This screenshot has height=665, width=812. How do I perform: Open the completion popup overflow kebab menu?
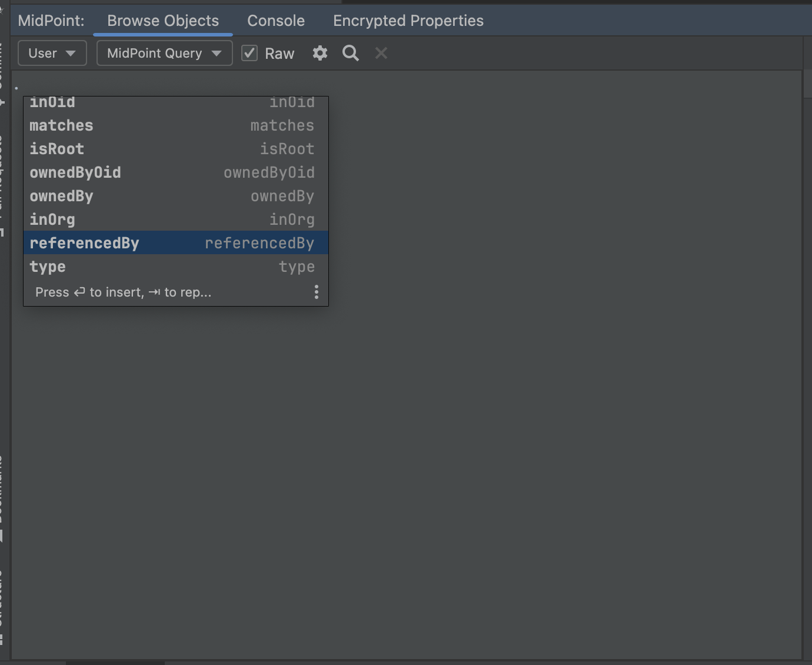tap(316, 291)
